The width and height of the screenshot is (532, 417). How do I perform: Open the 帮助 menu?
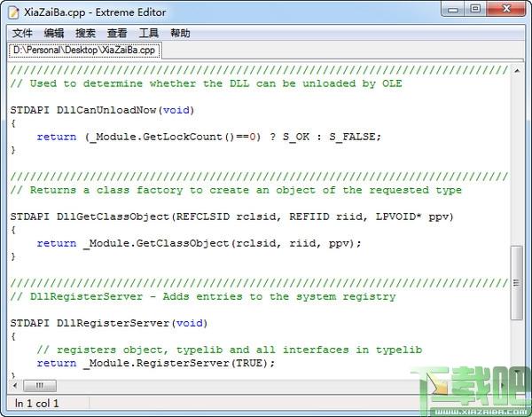pyautogui.click(x=180, y=33)
